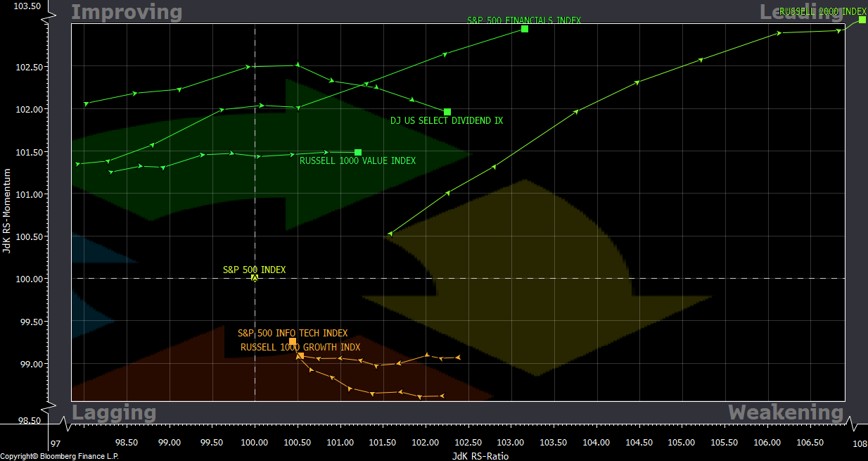The width and height of the screenshot is (868, 461).
Task: Click the 'Leading' quadrant heading
Action: click(801, 12)
